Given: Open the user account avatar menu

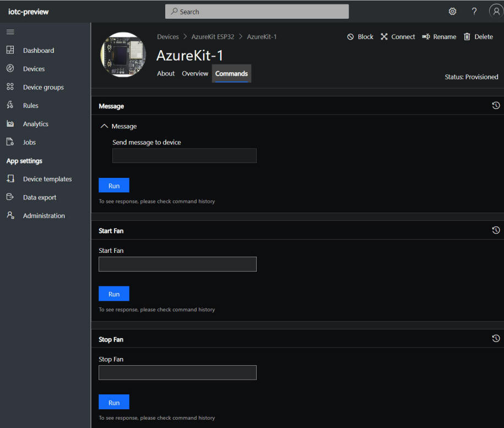Looking at the screenshot, I should click(496, 12).
